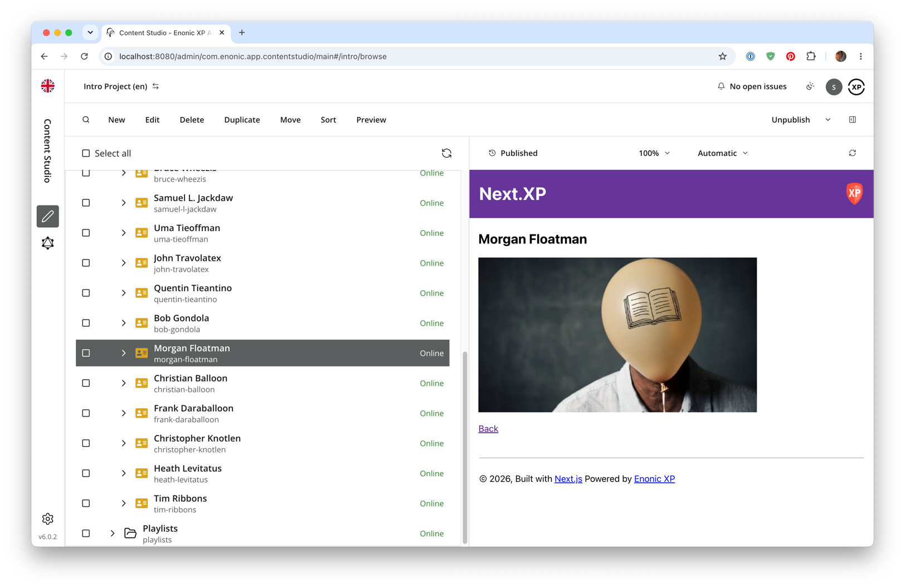Click the content tree scrollbar

coord(465,447)
